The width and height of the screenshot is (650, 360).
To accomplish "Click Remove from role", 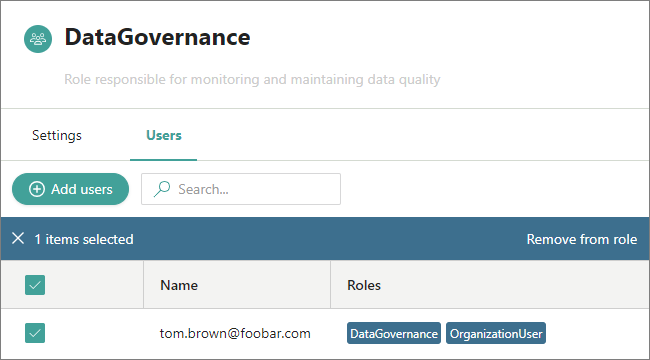I will click(582, 239).
